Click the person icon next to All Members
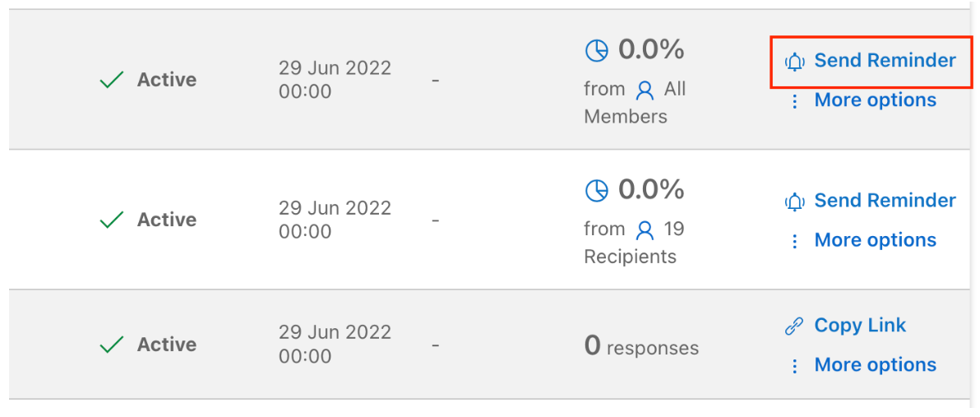Screen dimensions: 980x417 click(x=645, y=91)
